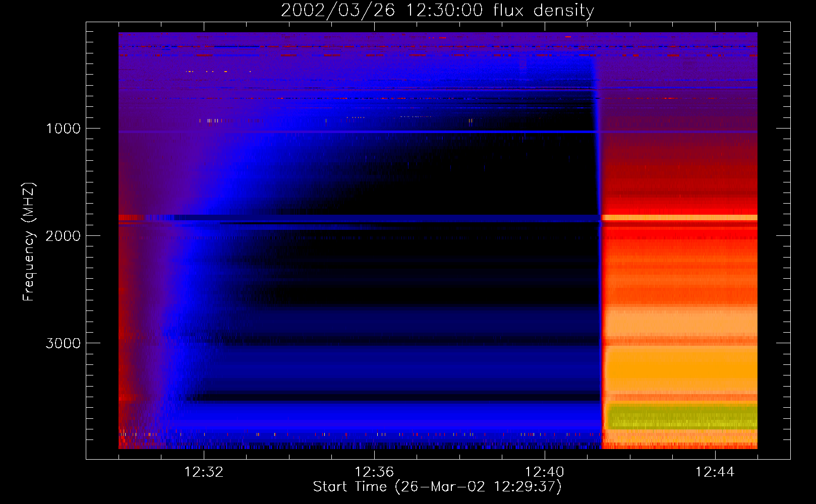Click the 'Start Time (26-Mar-02 12:29:37)' label
This screenshot has height=504, width=816.
(x=437, y=487)
